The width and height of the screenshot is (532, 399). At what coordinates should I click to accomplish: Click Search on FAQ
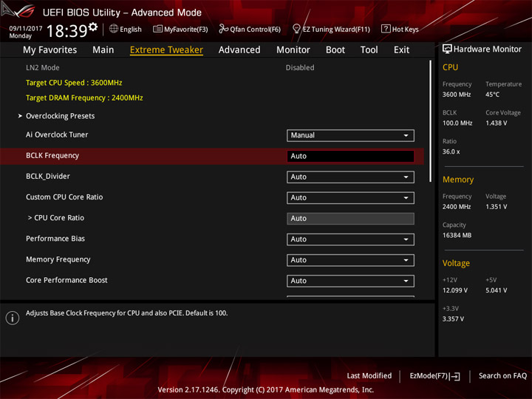click(502, 376)
